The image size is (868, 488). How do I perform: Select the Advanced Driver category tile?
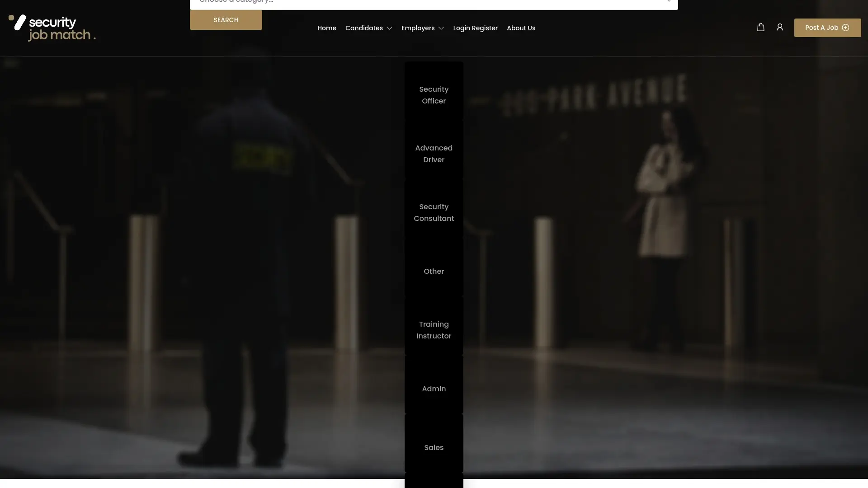(434, 150)
